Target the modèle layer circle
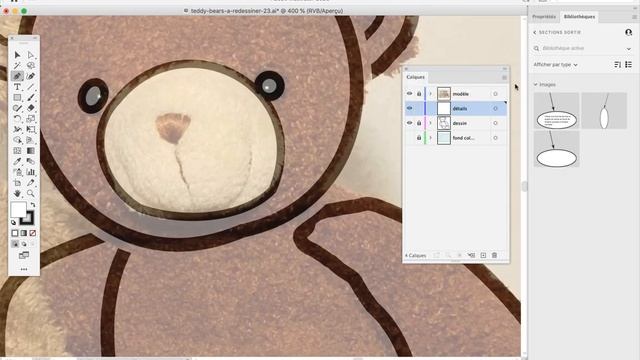This screenshot has width=640, height=360. 496,94
